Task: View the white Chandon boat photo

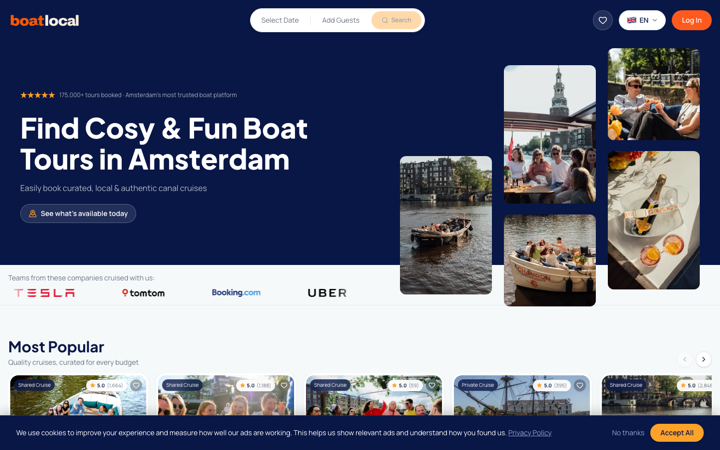Action: click(550, 260)
